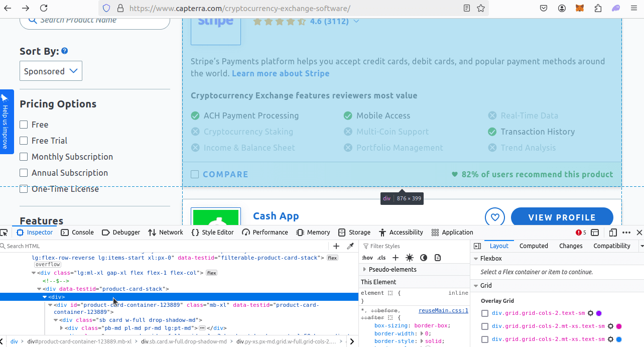Grab a color with eyedropper icon
Viewport: 644px width, 347px height.
(350, 246)
